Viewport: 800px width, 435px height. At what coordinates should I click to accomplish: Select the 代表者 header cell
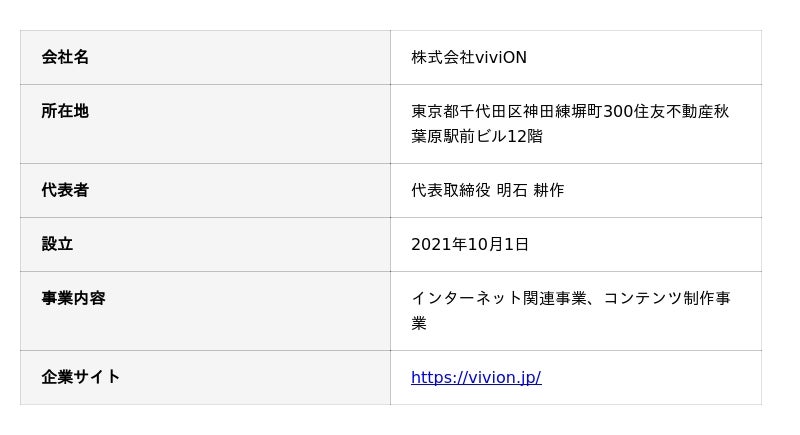65,190
